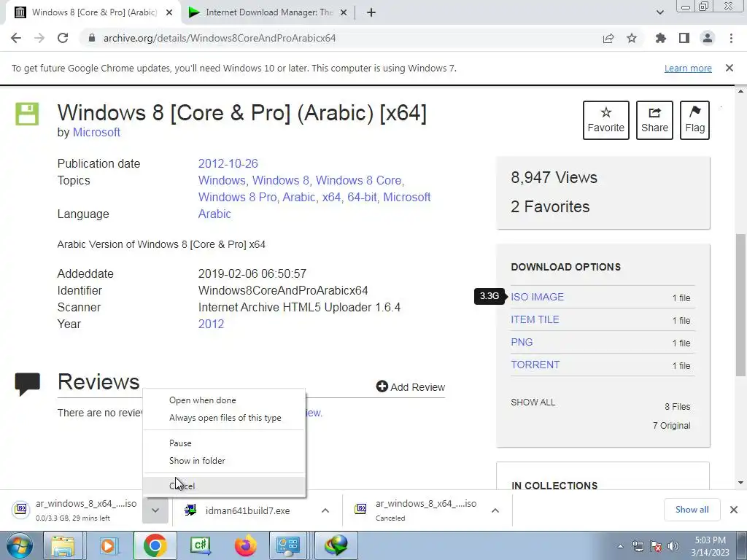Open the Control Panel taskbar icon
Screen dimensions: 747x560
pyautogui.click(x=287, y=545)
